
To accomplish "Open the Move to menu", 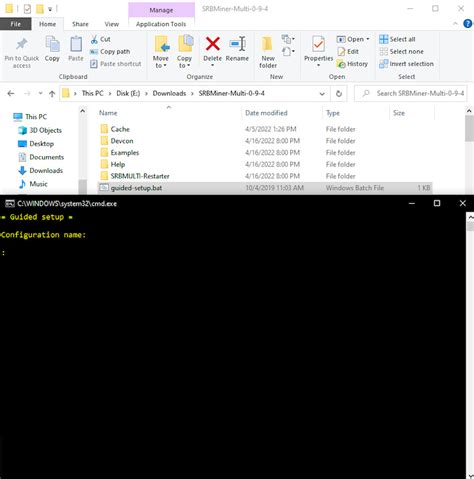I will click(x=161, y=52).
